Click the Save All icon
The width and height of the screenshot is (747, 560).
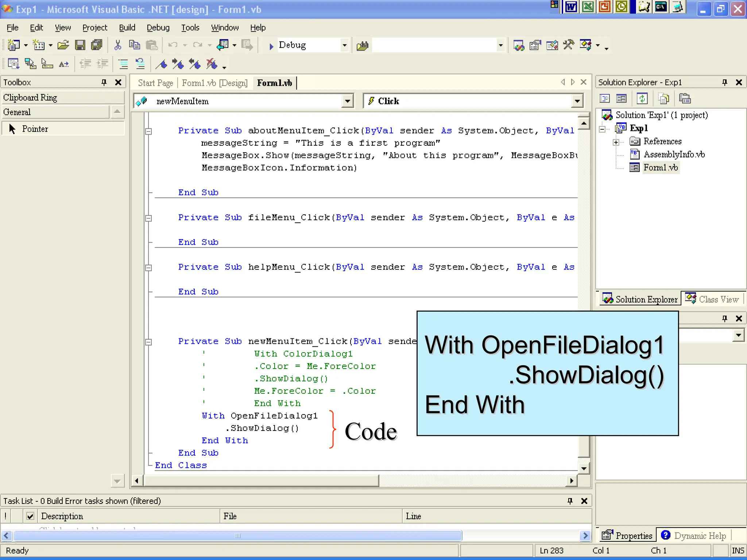point(97,45)
